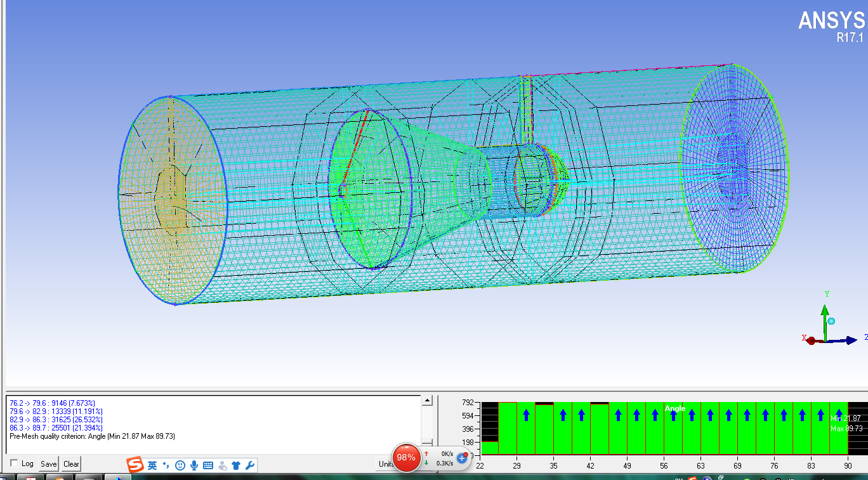The width and height of the screenshot is (868, 480).
Task: Enable the Log checkbox
Action: coord(15,464)
